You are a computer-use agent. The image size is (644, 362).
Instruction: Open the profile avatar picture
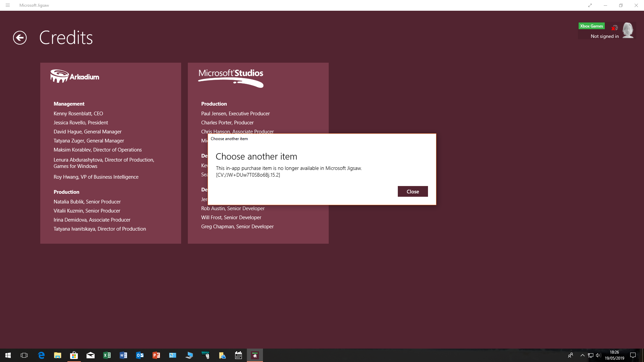(628, 31)
